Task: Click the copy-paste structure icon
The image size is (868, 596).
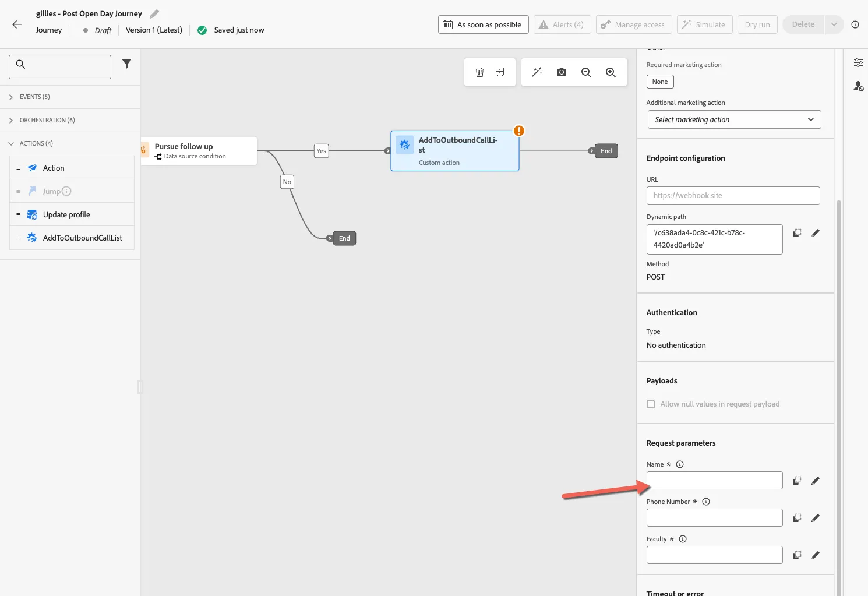Action: [x=500, y=72]
